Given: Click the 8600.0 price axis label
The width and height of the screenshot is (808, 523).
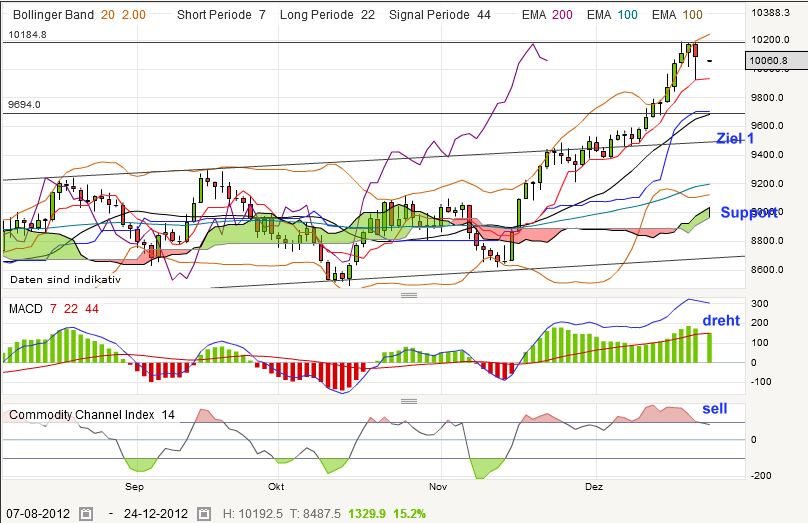Looking at the screenshot, I should tap(767, 269).
